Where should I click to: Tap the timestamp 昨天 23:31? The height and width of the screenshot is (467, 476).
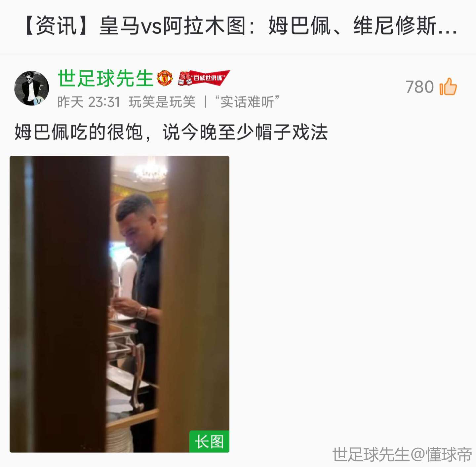click(89, 102)
